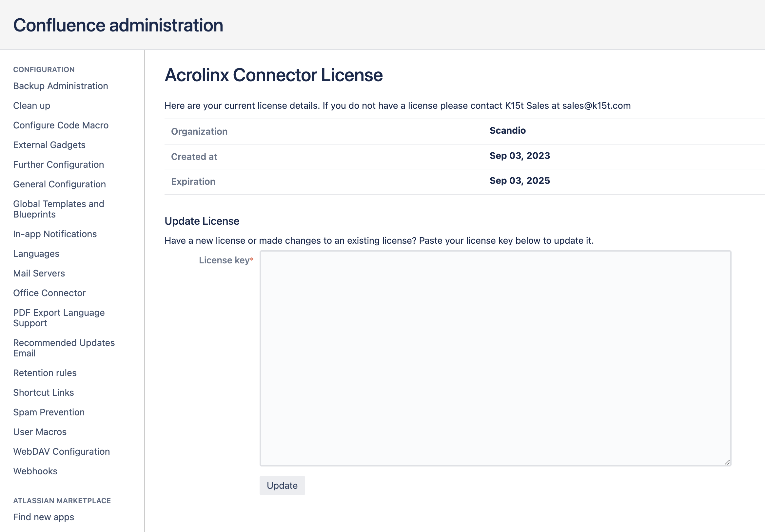Open WebDAV Configuration
This screenshot has height=532, width=765.
click(61, 451)
